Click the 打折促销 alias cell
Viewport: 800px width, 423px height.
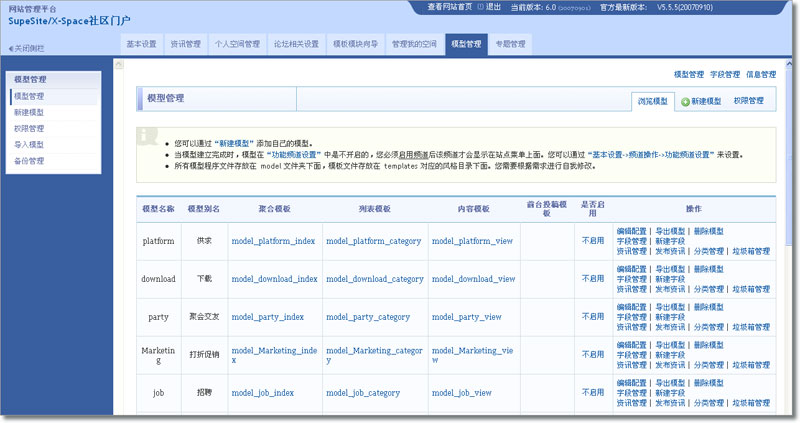pos(204,355)
